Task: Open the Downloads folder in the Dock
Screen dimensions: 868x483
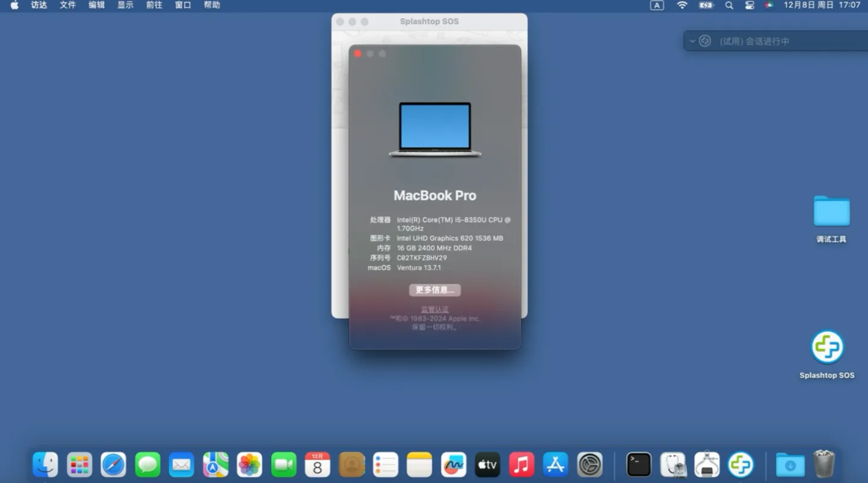Action: pyautogui.click(x=790, y=465)
